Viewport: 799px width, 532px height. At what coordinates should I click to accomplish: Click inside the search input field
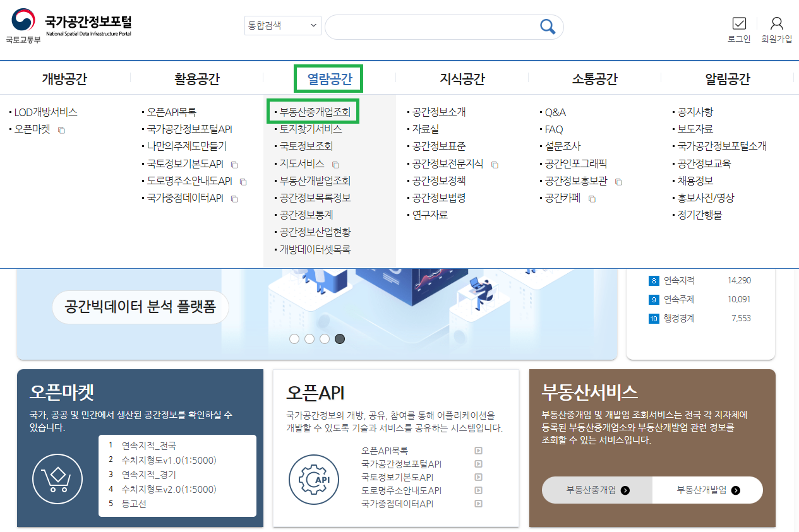(x=442, y=26)
